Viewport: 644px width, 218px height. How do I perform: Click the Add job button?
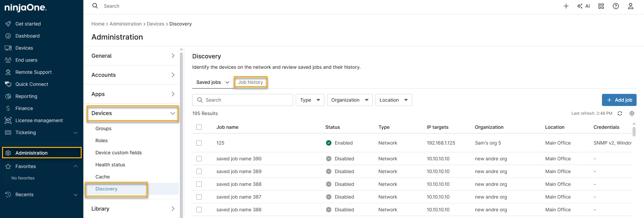619,100
